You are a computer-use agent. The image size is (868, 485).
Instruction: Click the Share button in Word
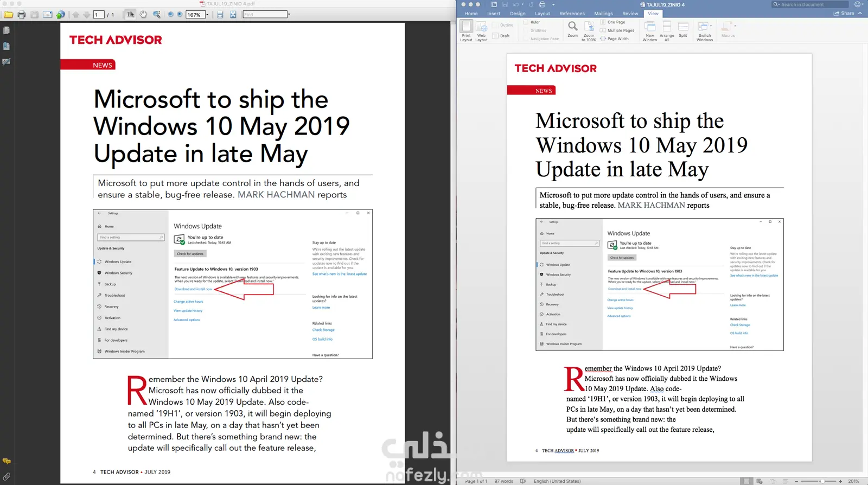click(x=844, y=13)
